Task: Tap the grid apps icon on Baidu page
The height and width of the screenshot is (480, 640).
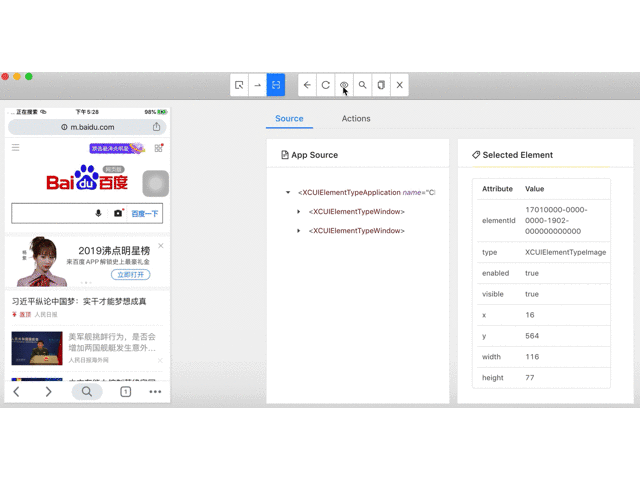Action: [x=159, y=148]
